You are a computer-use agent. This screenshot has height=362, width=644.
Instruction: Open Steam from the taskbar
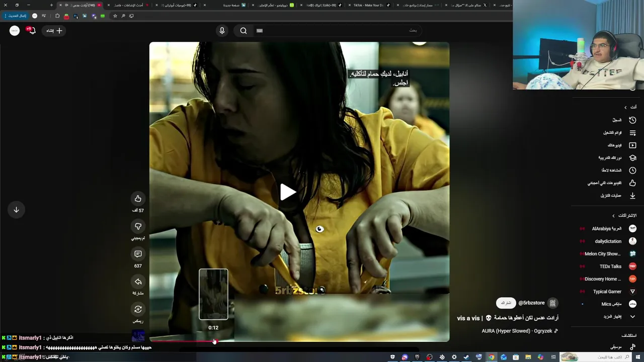pyautogui.click(x=466, y=357)
